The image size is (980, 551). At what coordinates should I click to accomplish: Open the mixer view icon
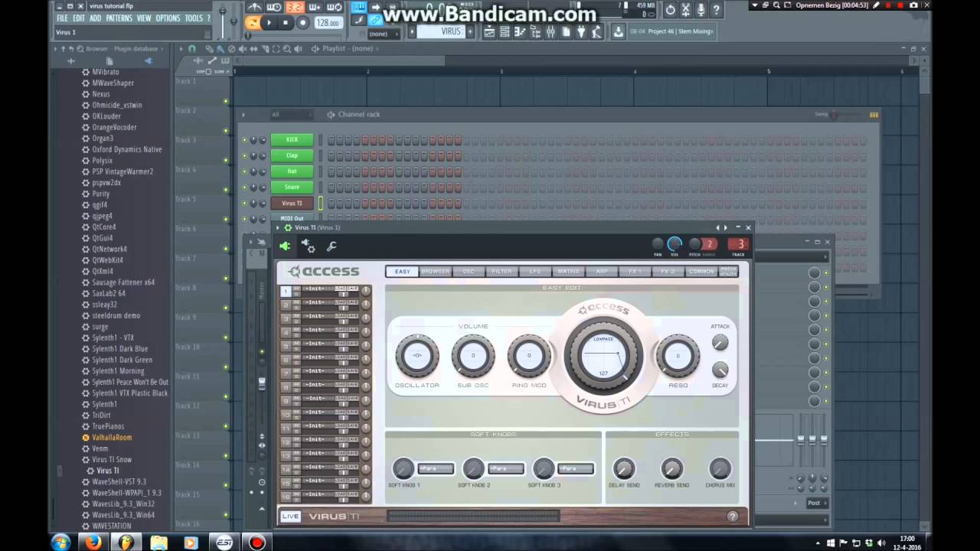(551, 32)
